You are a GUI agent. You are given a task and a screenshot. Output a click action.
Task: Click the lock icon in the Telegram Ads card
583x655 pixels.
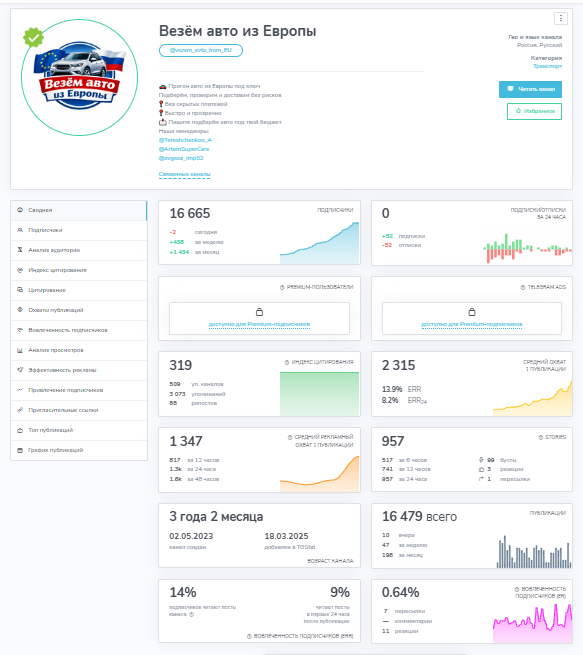[472, 312]
